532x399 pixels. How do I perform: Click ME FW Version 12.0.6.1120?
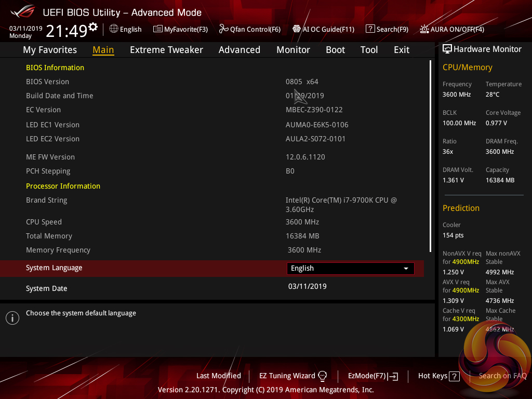pyautogui.click(x=305, y=157)
